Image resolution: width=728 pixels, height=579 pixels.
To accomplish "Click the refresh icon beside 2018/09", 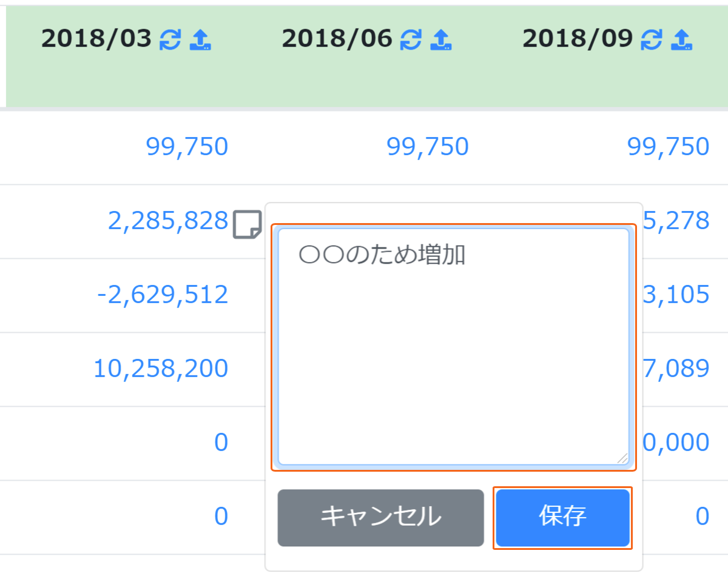I will (652, 40).
